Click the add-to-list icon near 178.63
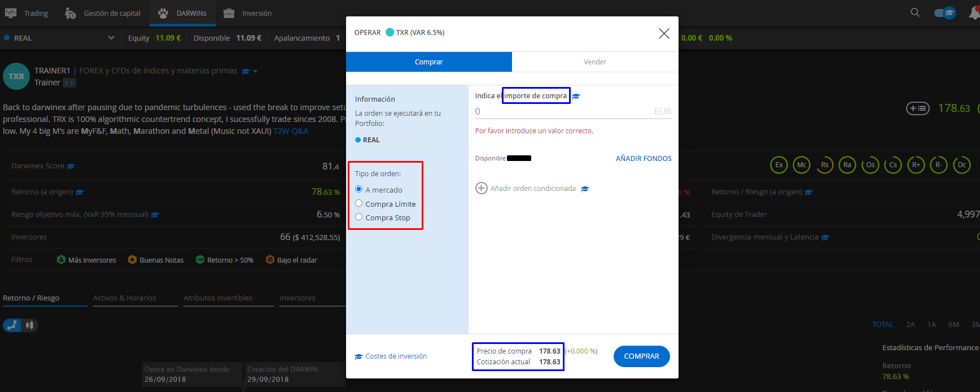The width and height of the screenshot is (980, 392). (917, 108)
